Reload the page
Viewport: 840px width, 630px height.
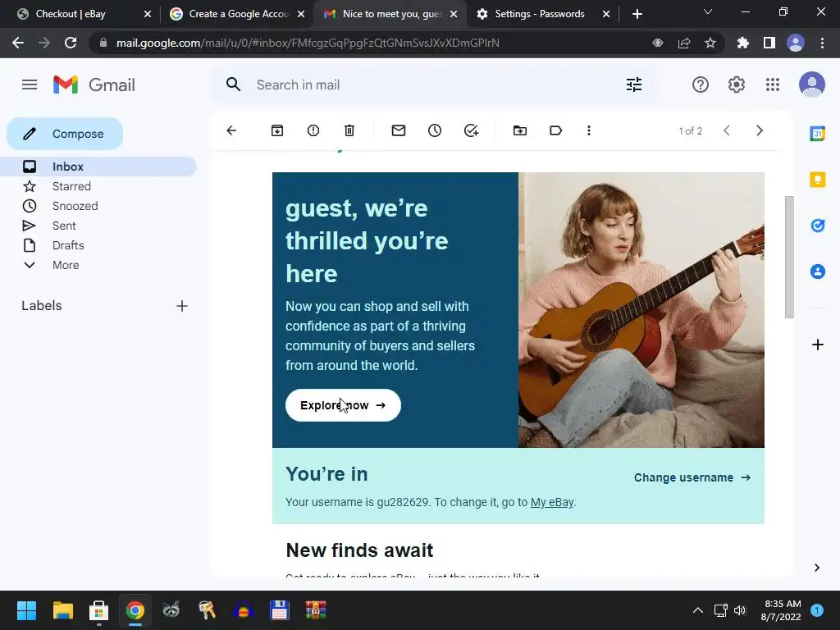coord(71,43)
